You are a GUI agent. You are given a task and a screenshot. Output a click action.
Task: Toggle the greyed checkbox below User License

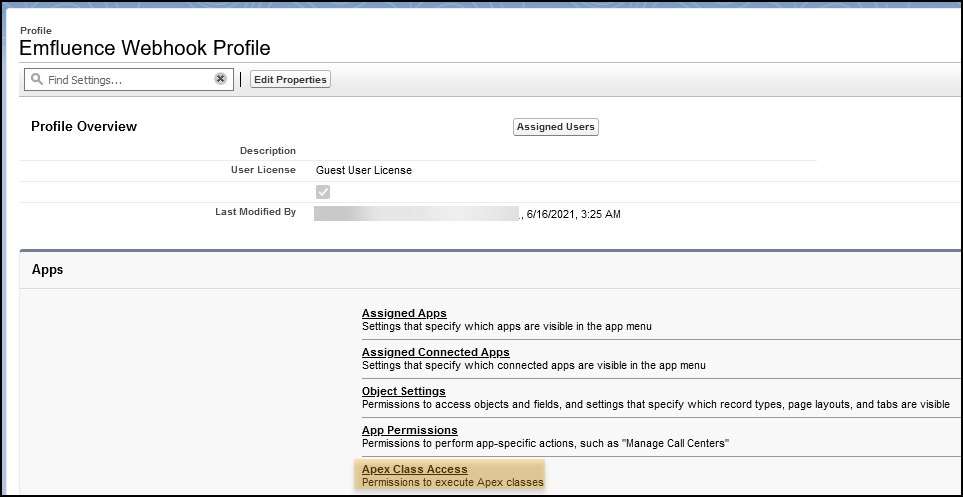323,192
